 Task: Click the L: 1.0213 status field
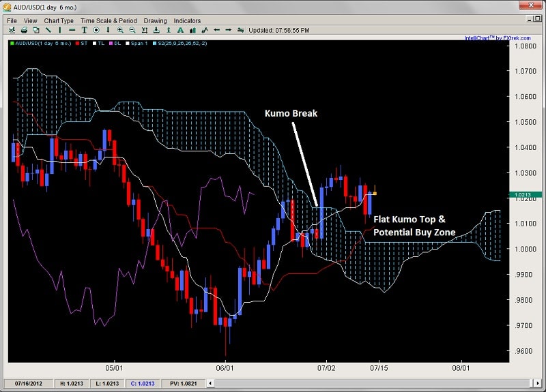[x=107, y=383]
